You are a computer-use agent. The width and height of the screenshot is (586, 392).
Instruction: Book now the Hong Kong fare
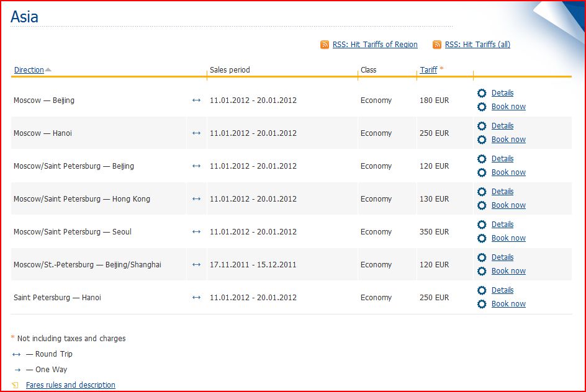point(508,205)
